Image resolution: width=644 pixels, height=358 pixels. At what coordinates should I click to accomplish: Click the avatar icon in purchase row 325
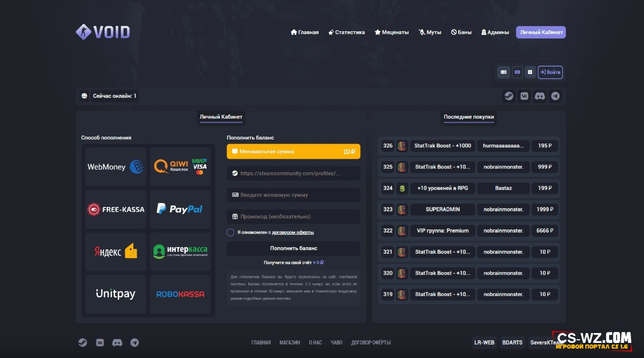pyautogui.click(x=402, y=167)
